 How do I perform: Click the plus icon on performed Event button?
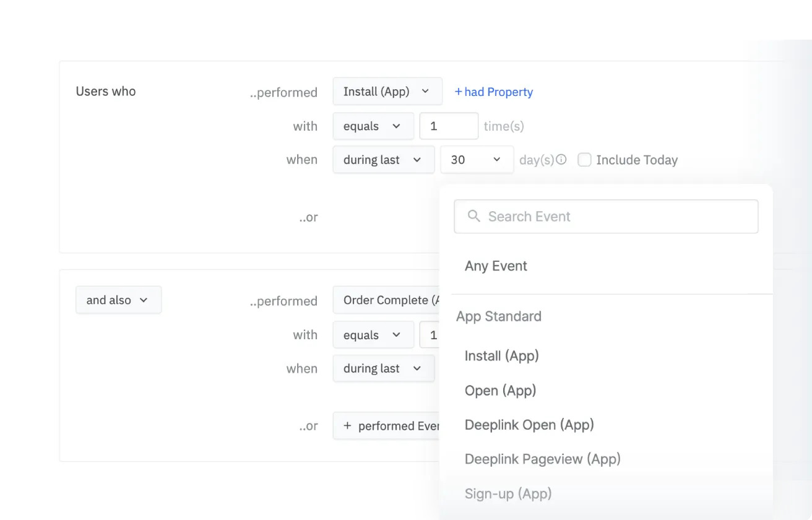click(x=347, y=426)
